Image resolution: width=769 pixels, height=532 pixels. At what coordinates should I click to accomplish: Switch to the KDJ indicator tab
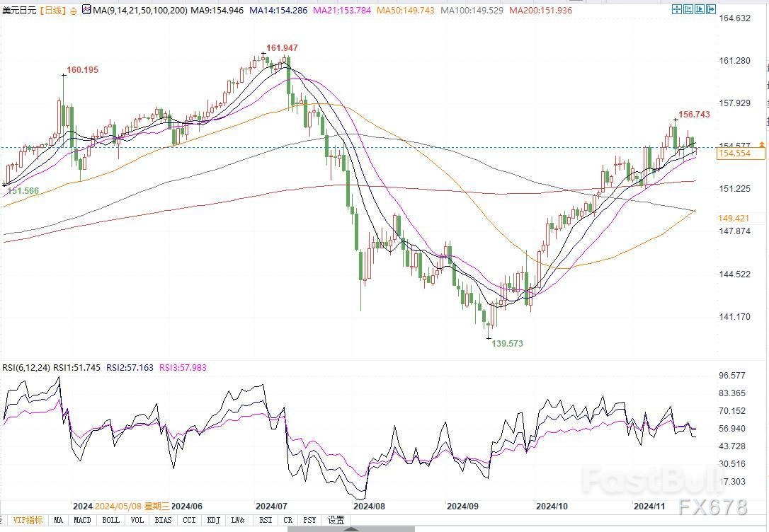[214, 520]
